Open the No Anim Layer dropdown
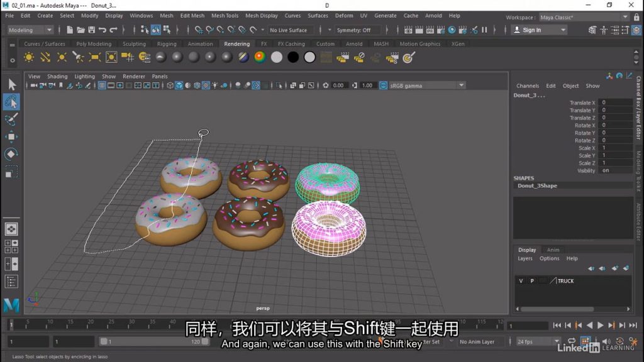The width and height of the screenshot is (644, 362). click(480, 341)
